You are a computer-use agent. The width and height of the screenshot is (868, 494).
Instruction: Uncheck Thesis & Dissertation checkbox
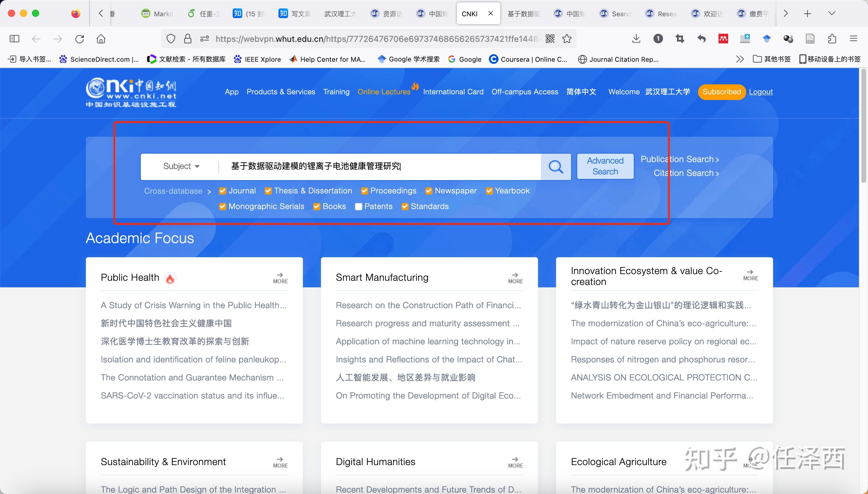pos(268,191)
